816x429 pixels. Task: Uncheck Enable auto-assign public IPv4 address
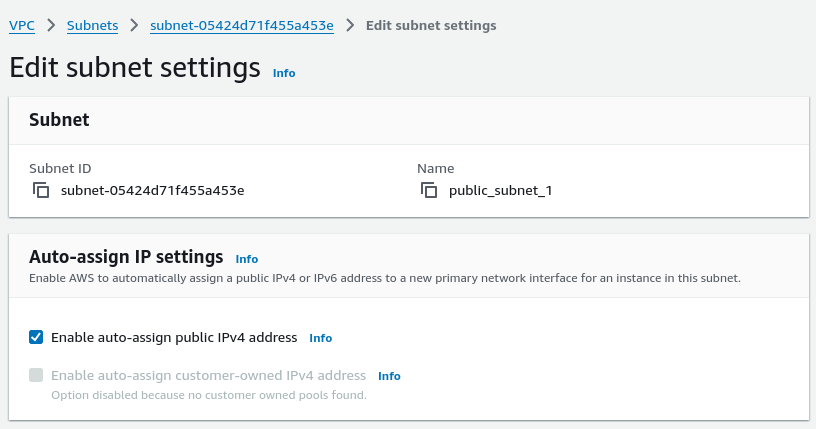tap(36, 337)
